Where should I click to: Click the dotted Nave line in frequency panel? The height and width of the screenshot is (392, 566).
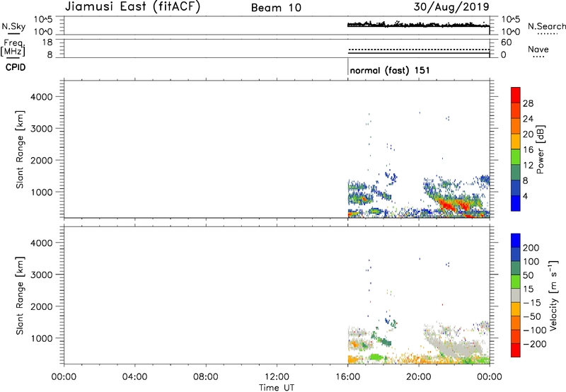(x=419, y=50)
